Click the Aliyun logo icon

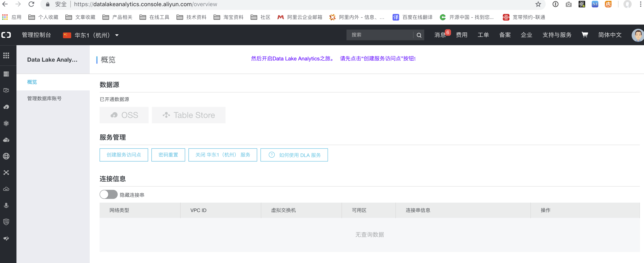tap(6, 35)
